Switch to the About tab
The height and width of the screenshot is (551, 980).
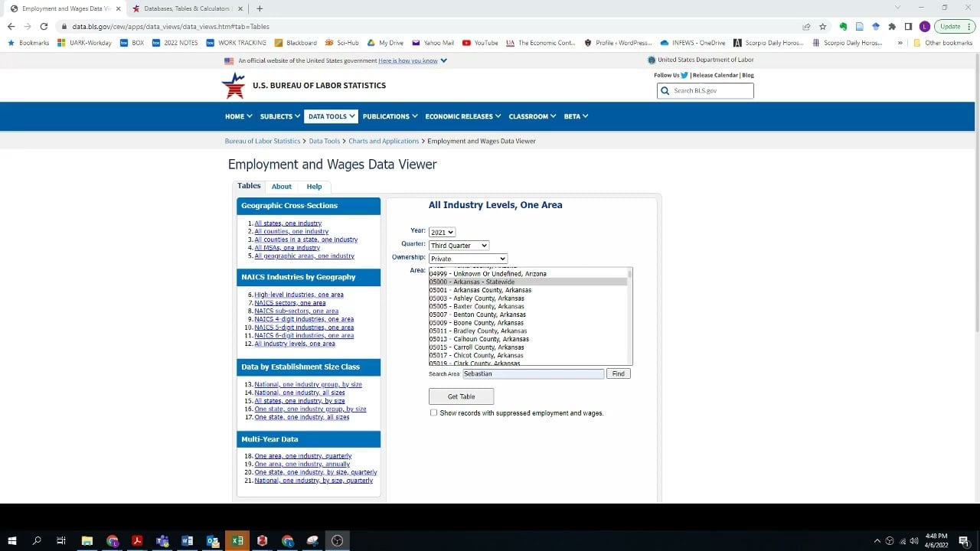[281, 186]
